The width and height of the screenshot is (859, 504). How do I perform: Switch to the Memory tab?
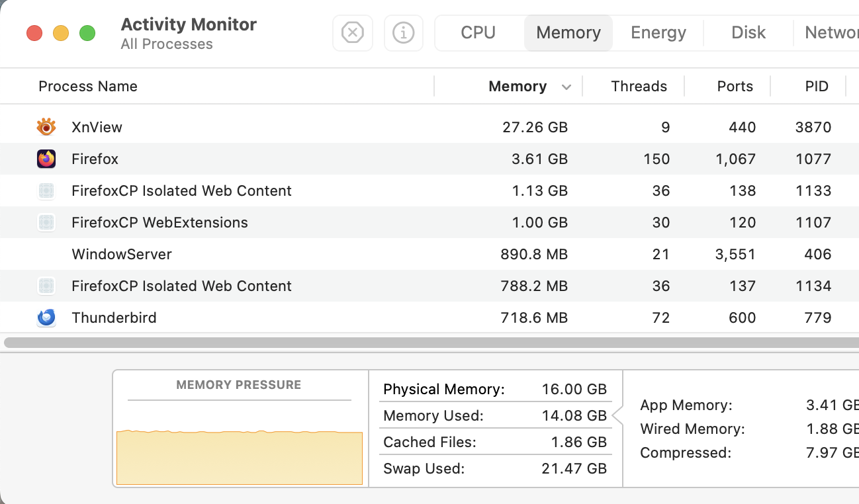tap(568, 32)
